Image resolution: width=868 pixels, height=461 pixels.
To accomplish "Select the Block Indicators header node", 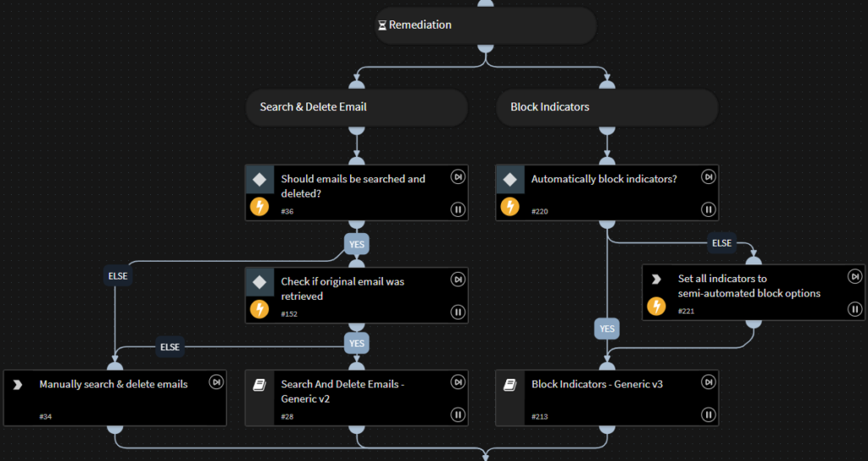I will pos(607,108).
